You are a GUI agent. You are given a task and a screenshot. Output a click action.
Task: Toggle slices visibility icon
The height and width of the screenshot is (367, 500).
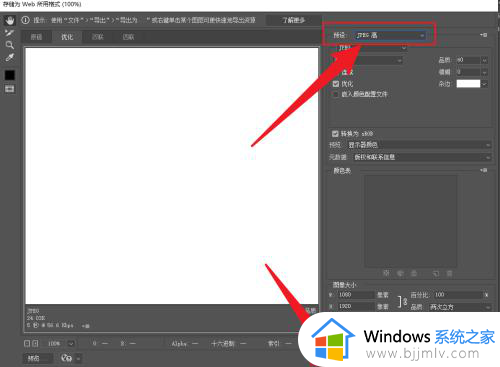pyautogui.click(x=10, y=89)
